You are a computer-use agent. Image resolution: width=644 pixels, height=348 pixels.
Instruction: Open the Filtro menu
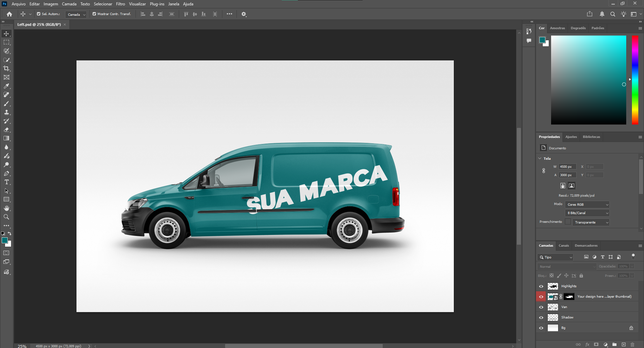pyautogui.click(x=120, y=4)
